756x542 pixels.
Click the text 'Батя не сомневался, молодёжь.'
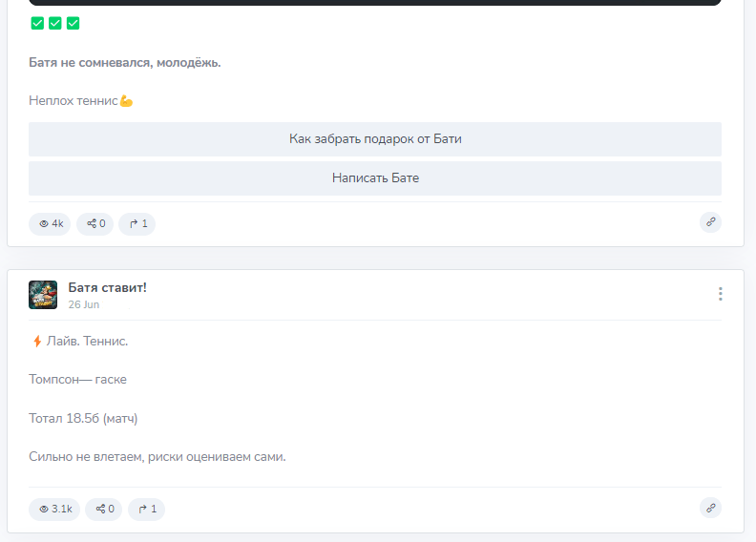pyautogui.click(x=125, y=63)
